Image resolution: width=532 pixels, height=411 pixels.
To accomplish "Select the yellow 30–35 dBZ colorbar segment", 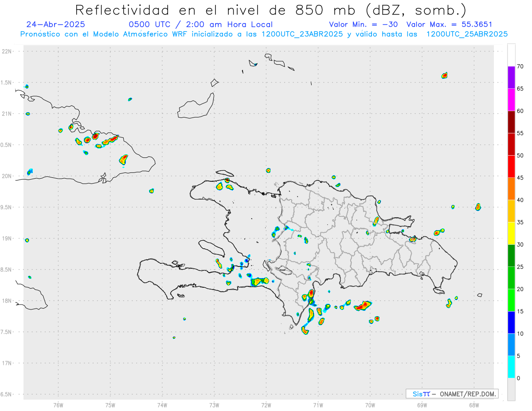I will 511,233.
